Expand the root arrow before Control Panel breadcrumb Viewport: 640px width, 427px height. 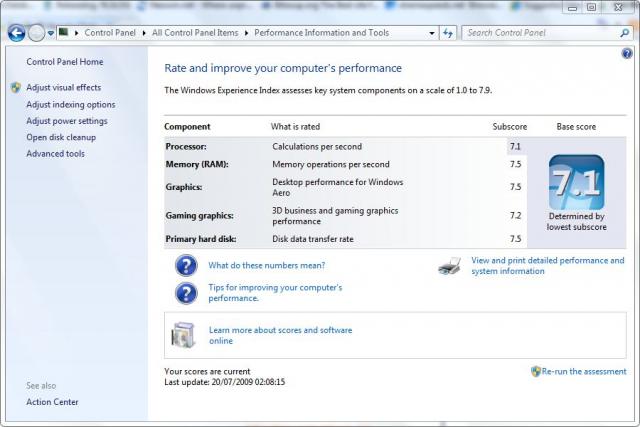point(76,33)
